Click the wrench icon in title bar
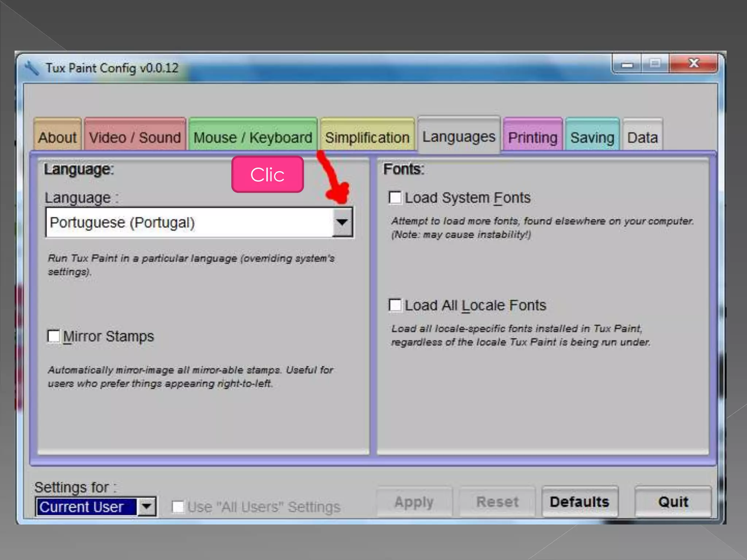 coord(32,68)
